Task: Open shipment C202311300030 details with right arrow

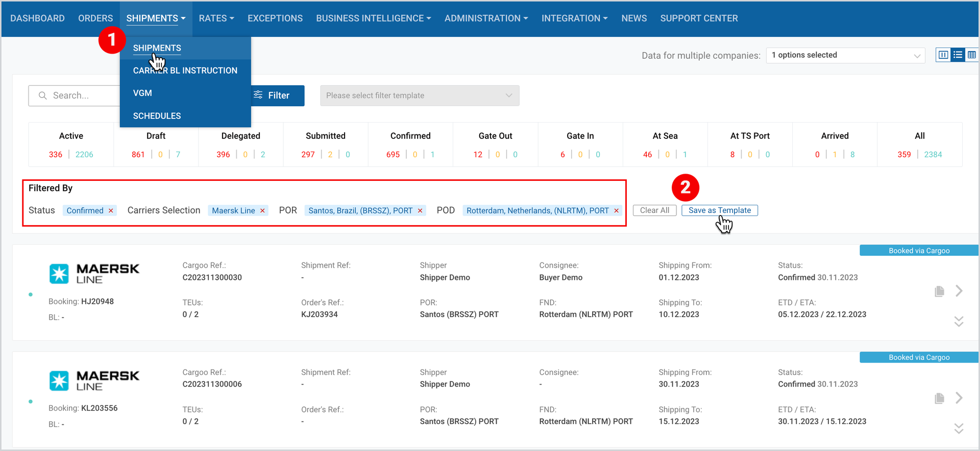Action: pos(959,291)
